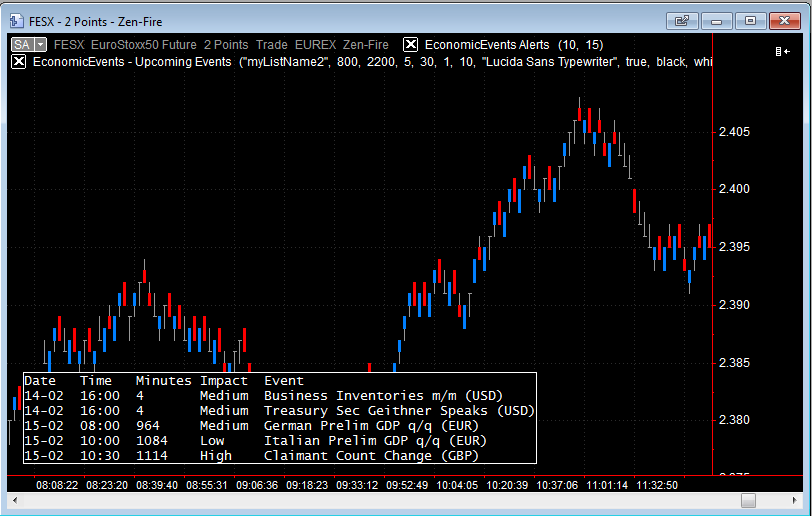
Task: Click the Minutes column header
Action: (x=164, y=381)
